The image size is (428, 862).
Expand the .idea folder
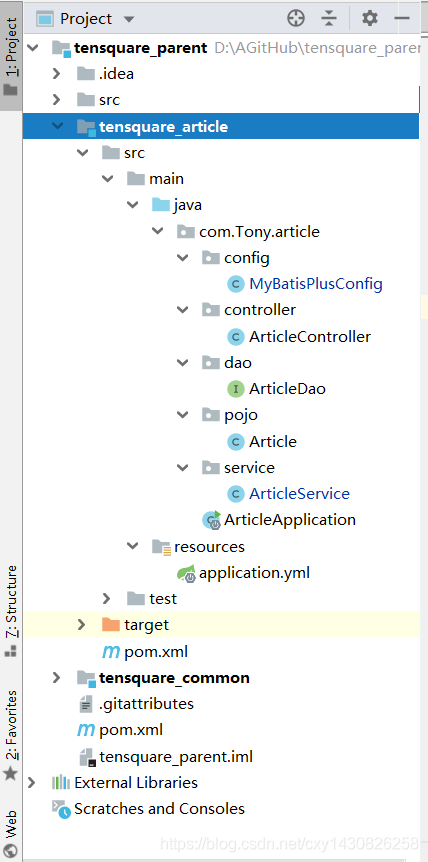point(56,73)
